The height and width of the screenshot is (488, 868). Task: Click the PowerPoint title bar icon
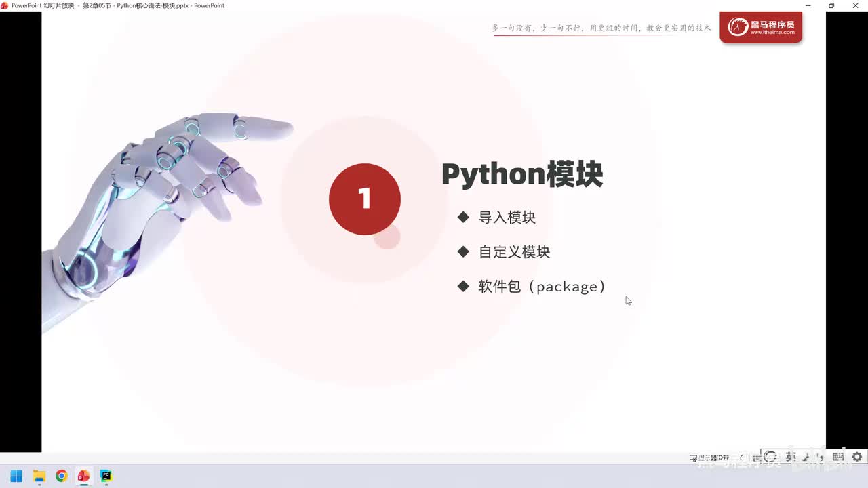[x=5, y=5]
